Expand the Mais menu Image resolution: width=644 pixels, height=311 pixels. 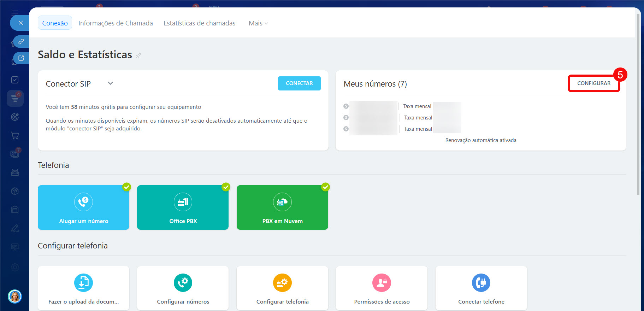click(x=258, y=23)
